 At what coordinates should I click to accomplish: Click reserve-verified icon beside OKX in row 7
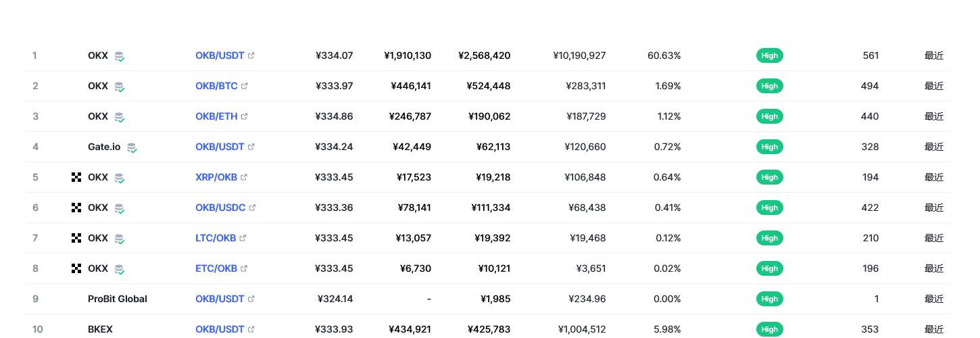[x=119, y=239]
